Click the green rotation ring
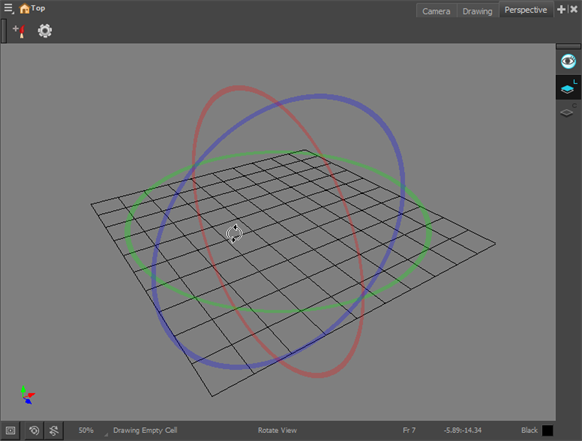582x441 pixels. [127, 230]
